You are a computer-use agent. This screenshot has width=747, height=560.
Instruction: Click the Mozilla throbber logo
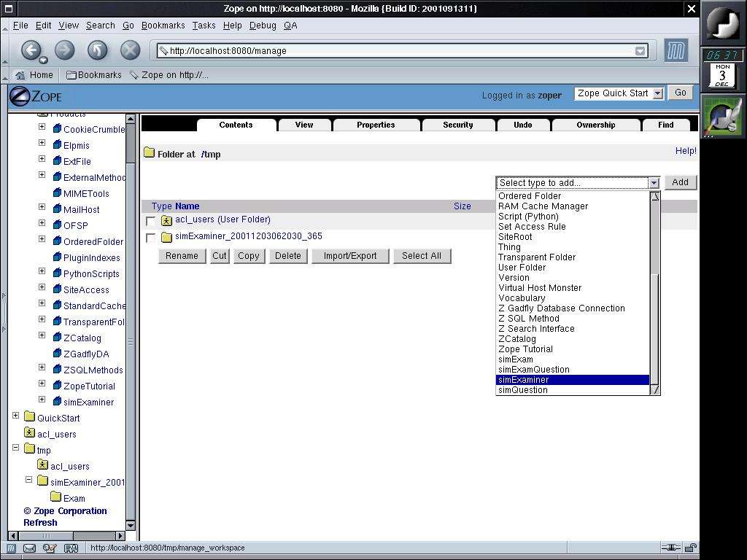coord(676,50)
